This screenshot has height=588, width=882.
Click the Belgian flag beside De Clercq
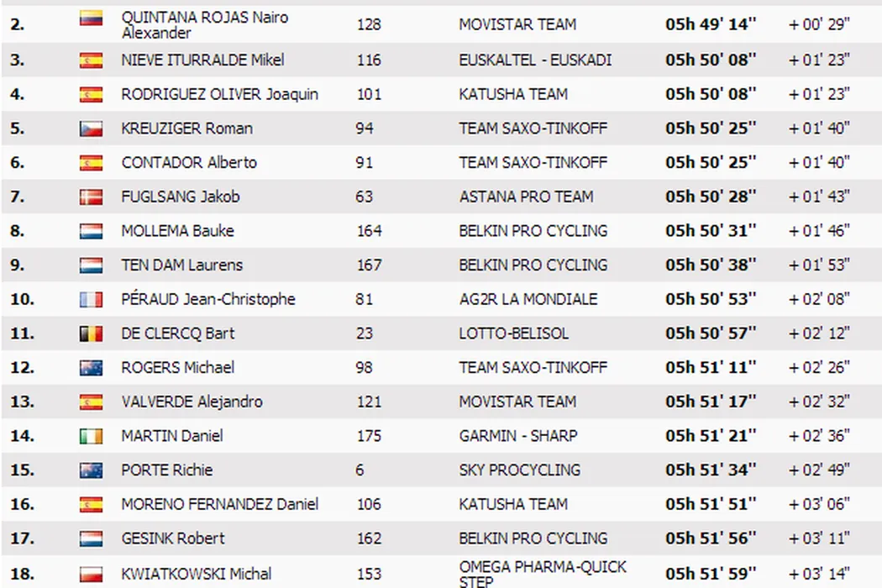point(91,333)
